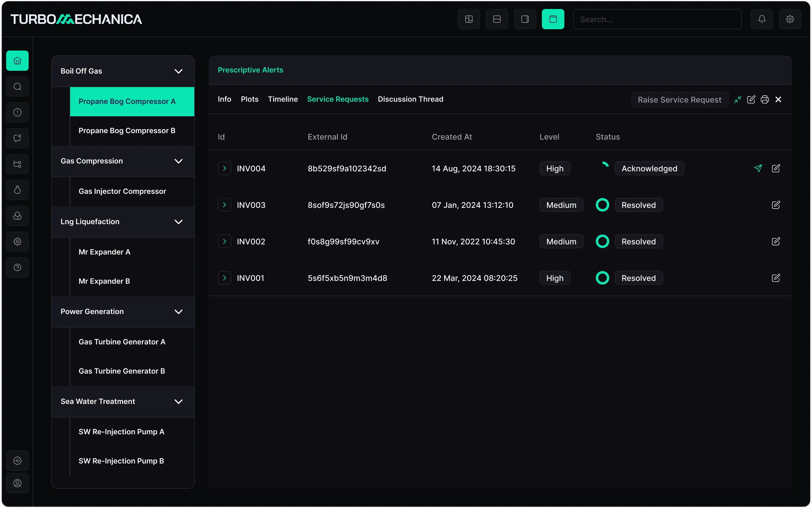Open the chat bubble icon in sidebar

[17, 138]
